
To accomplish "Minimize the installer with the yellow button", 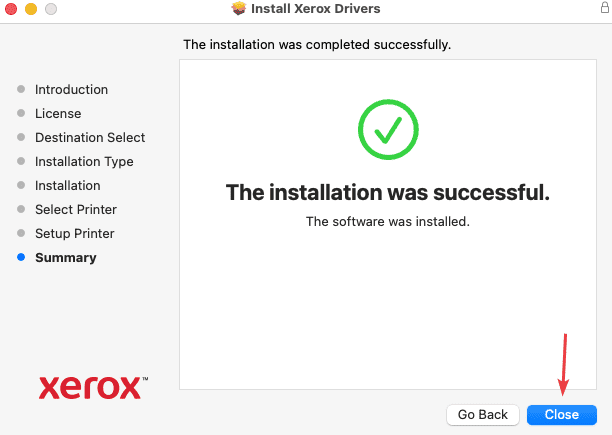I will click(x=31, y=9).
